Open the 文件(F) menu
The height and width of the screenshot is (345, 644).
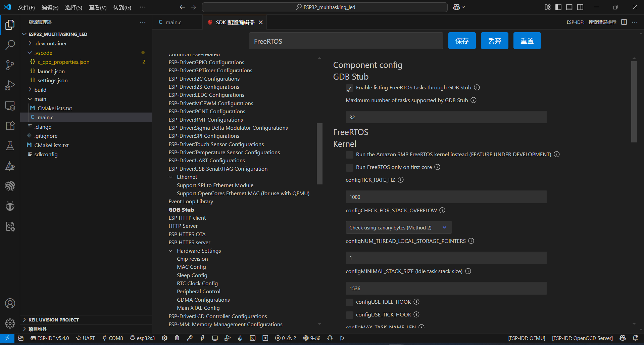pyautogui.click(x=26, y=7)
